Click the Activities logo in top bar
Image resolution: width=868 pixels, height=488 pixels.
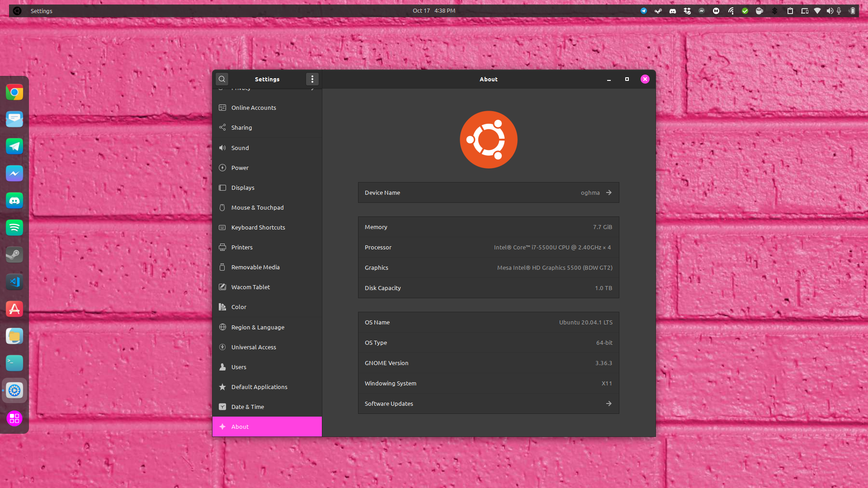[x=17, y=11]
